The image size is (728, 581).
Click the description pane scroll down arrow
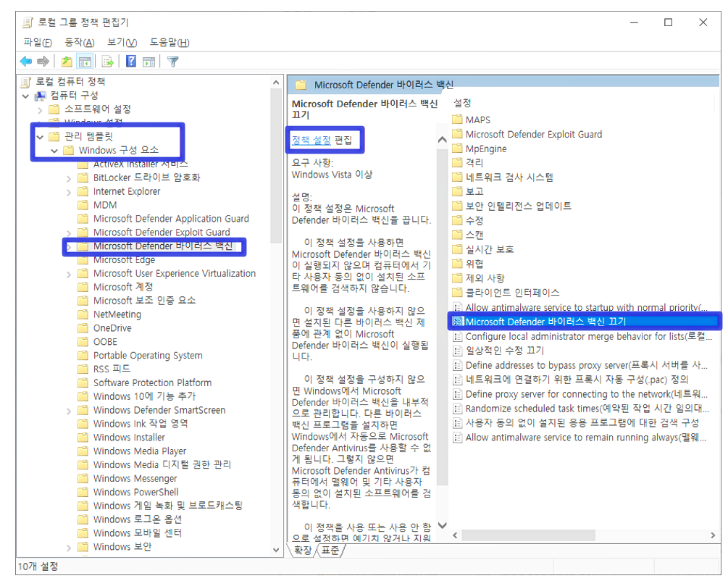(x=443, y=525)
